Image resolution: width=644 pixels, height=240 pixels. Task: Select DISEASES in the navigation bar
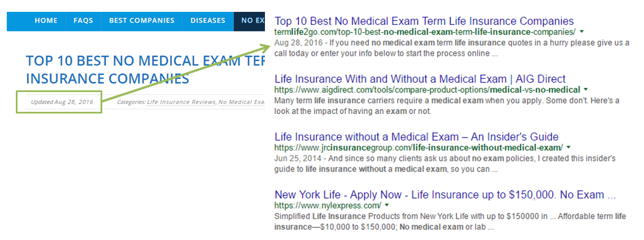coord(208,20)
